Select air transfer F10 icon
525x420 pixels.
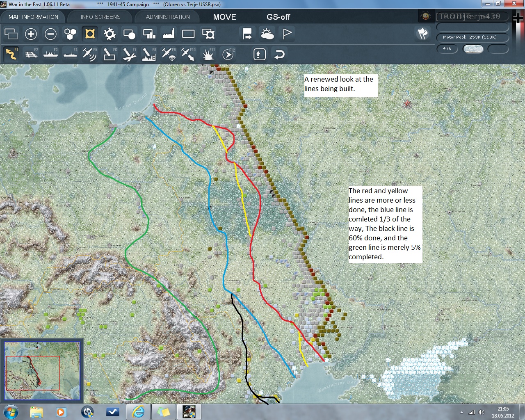[x=188, y=54]
